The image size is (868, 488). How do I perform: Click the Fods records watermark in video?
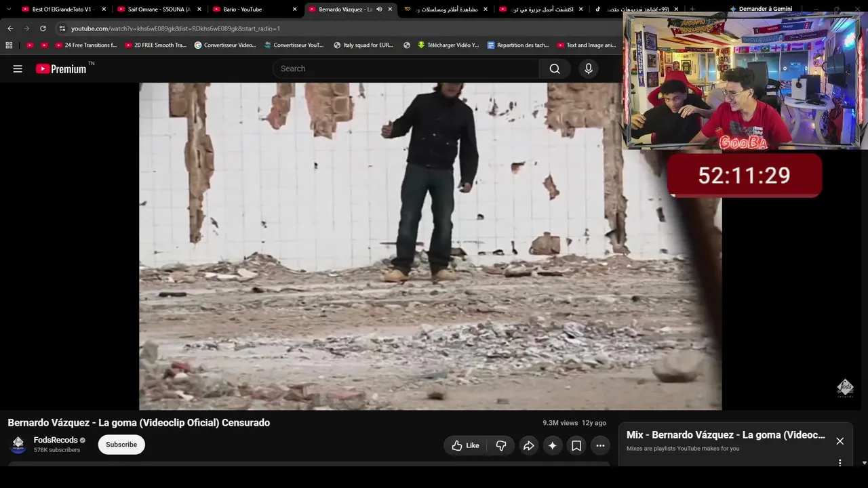point(845,388)
